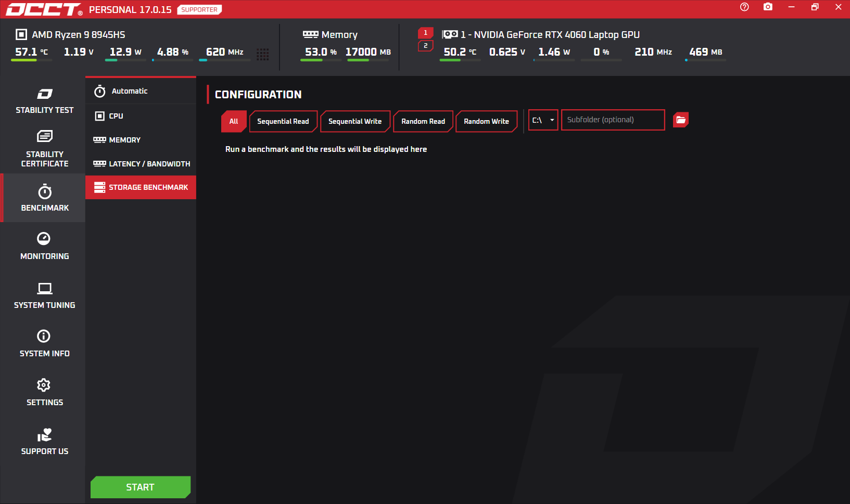The image size is (850, 504).
Task: Toggle the Random Read test
Action: [x=423, y=121]
